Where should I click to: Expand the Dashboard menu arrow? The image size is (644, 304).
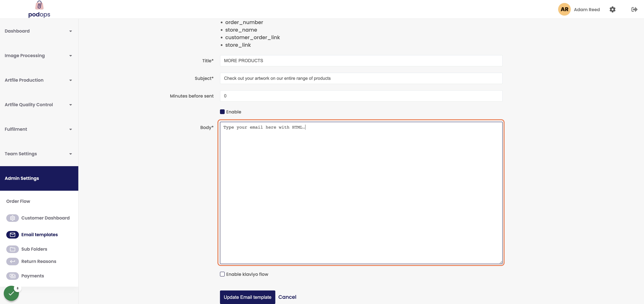click(x=70, y=31)
